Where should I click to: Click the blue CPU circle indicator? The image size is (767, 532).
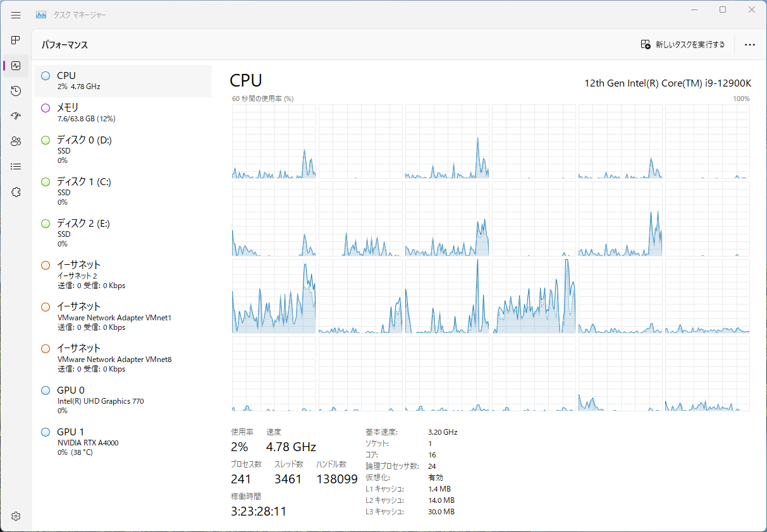[46, 76]
